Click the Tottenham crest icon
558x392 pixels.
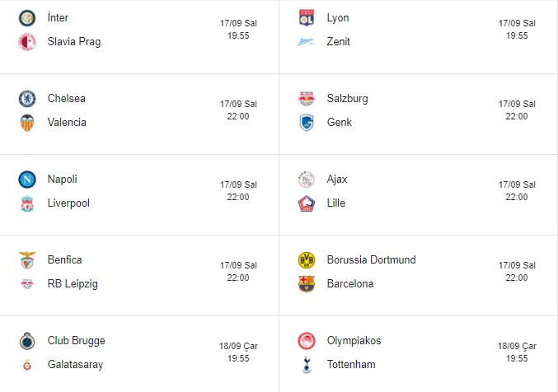307,365
